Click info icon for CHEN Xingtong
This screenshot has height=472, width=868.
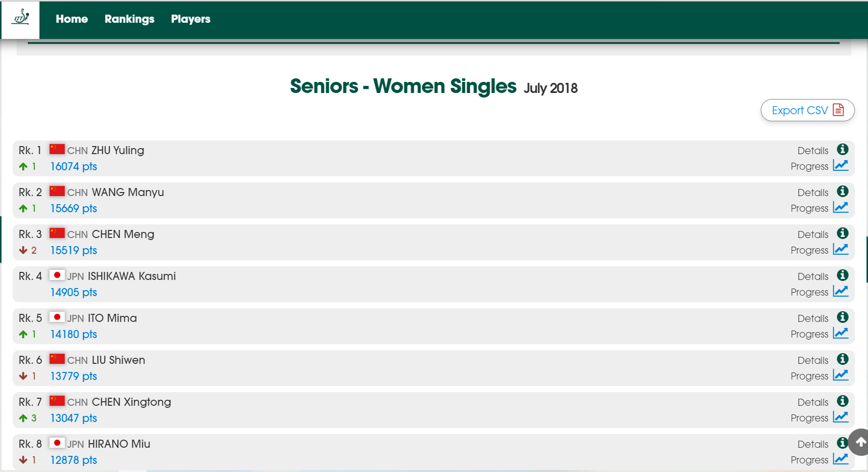842,401
